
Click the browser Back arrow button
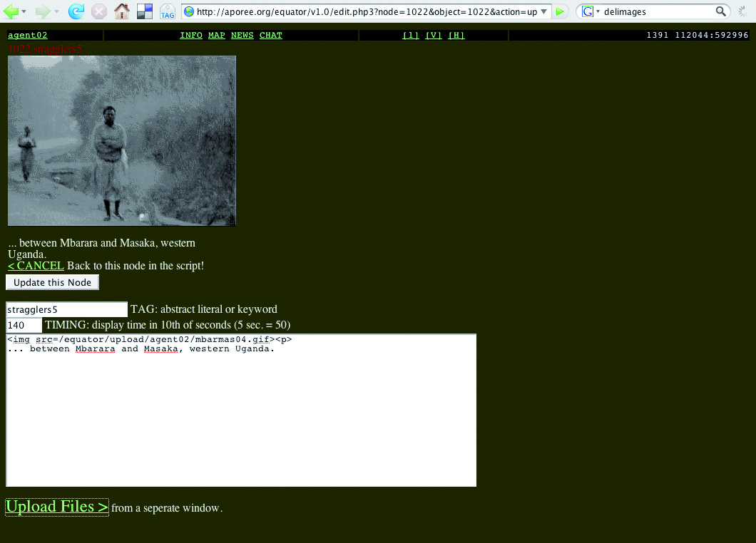coord(11,11)
